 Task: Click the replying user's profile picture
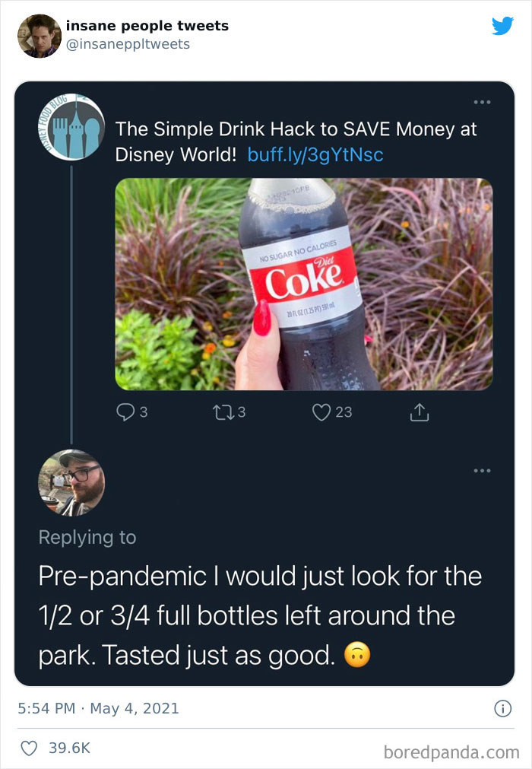[x=71, y=483]
